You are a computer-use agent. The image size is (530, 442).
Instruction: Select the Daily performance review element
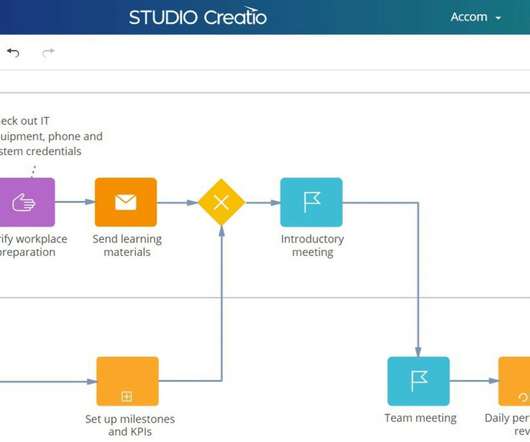[x=514, y=381]
